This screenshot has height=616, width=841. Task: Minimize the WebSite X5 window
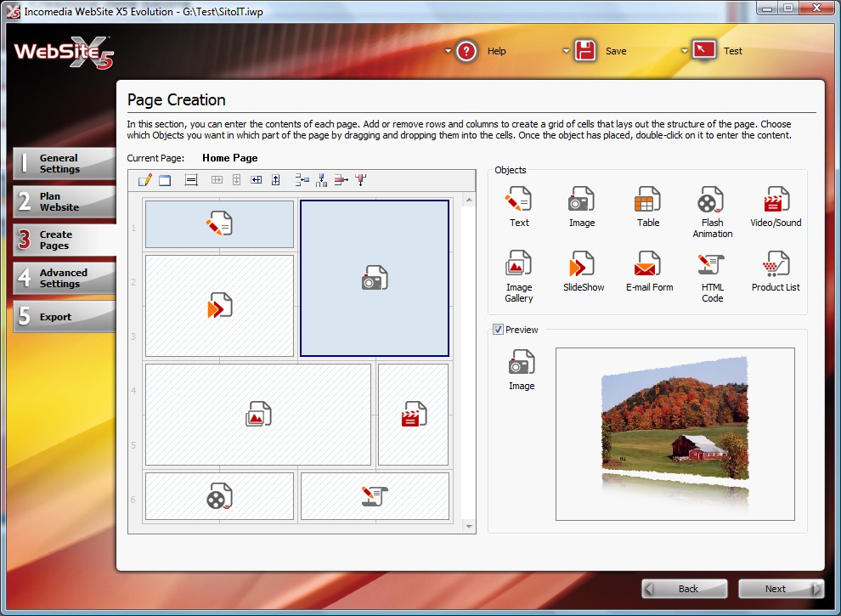point(768,8)
